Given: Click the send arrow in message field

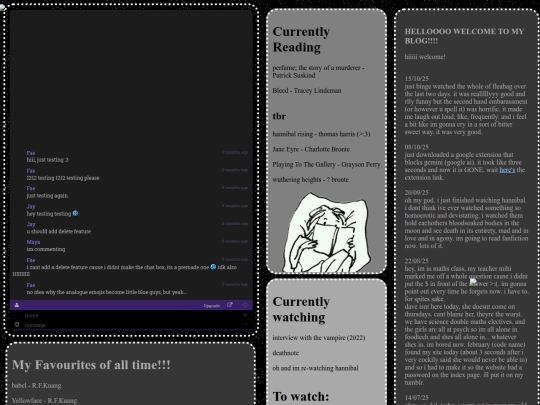Looking at the screenshot, I should [x=246, y=324].
